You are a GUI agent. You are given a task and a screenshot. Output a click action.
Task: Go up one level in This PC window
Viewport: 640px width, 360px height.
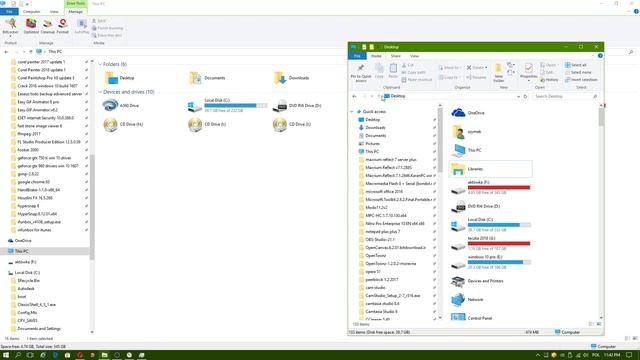click(x=31, y=52)
